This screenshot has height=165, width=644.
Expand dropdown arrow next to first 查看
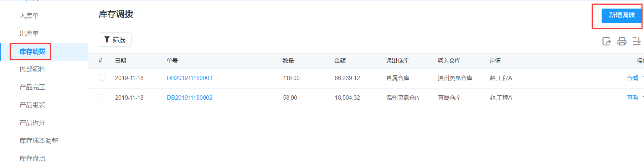tap(643, 78)
